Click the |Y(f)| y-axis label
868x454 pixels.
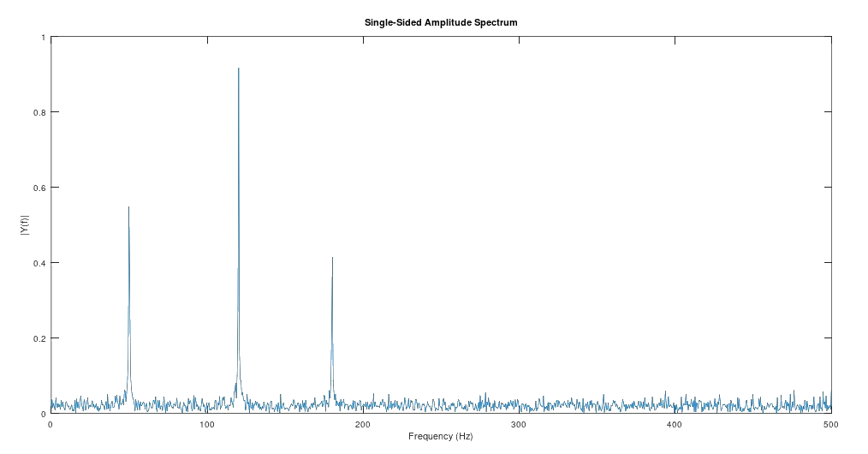[26, 226]
